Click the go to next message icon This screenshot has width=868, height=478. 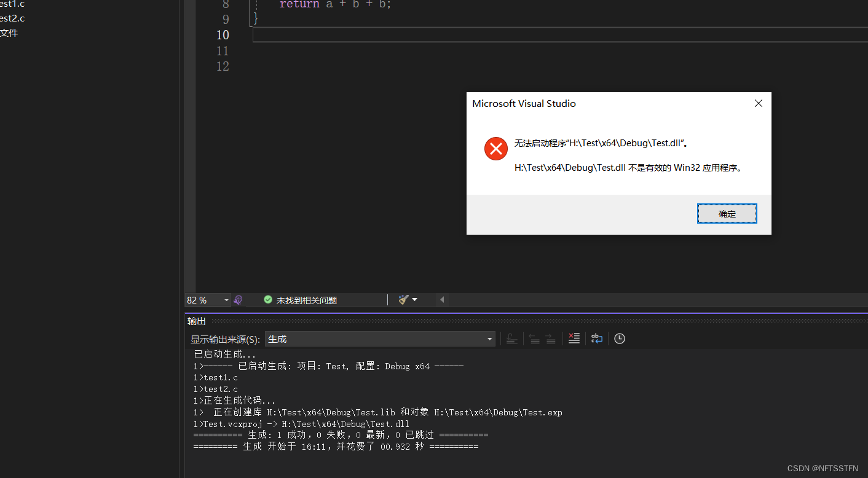click(550, 339)
